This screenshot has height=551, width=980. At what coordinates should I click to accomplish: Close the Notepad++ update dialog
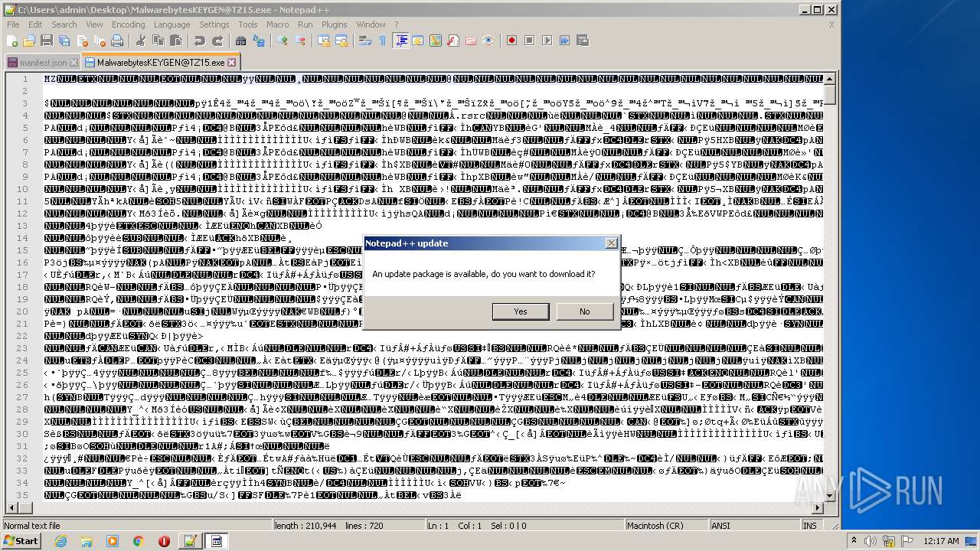pyautogui.click(x=611, y=243)
